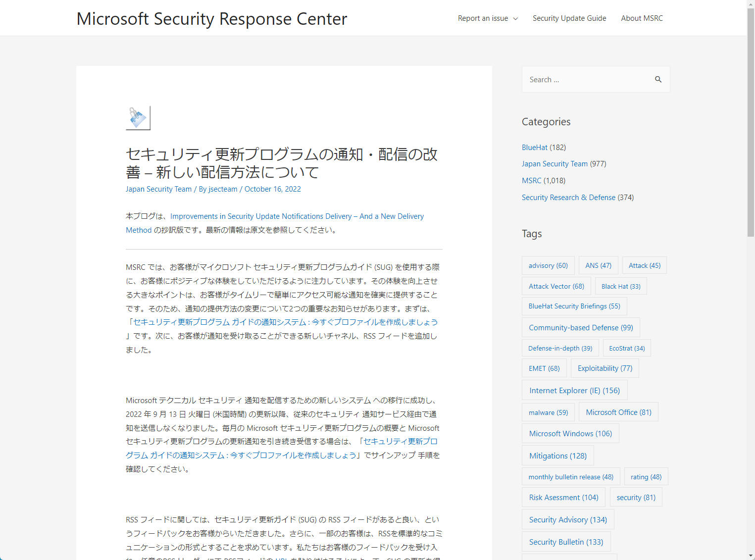This screenshot has width=755, height=560.
Task: Browse the Mitigations (128) tag
Action: [557, 456]
